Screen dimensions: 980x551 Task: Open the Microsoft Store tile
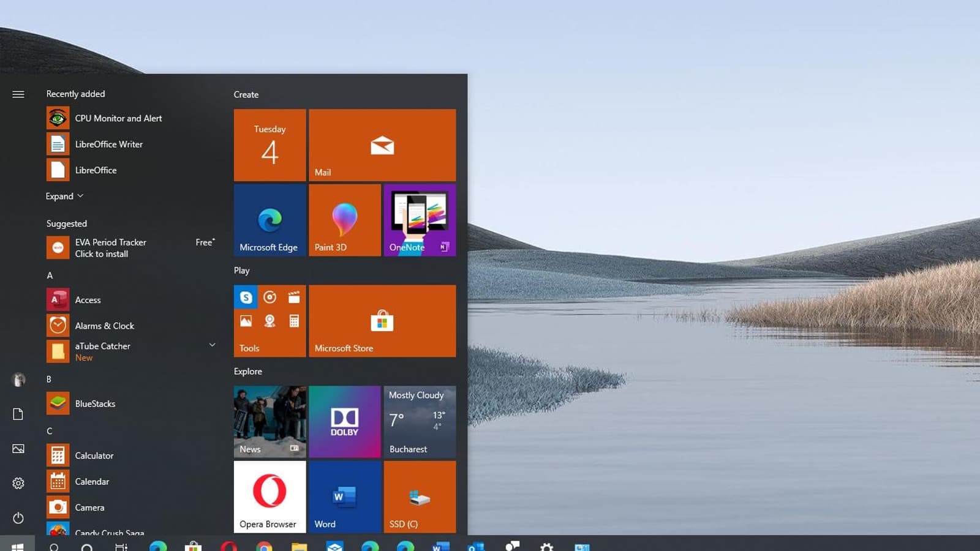pyautogui.click(x=382, y=321)
